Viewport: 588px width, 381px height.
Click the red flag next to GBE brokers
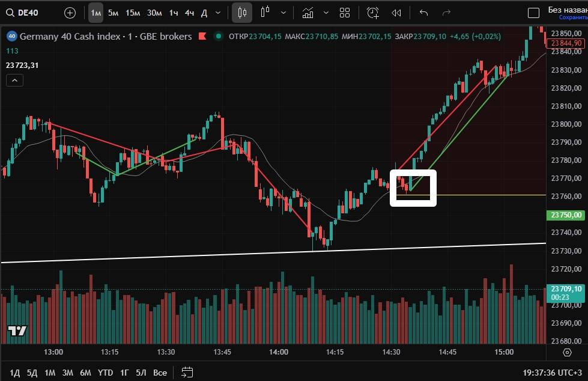tap(202, 37)
